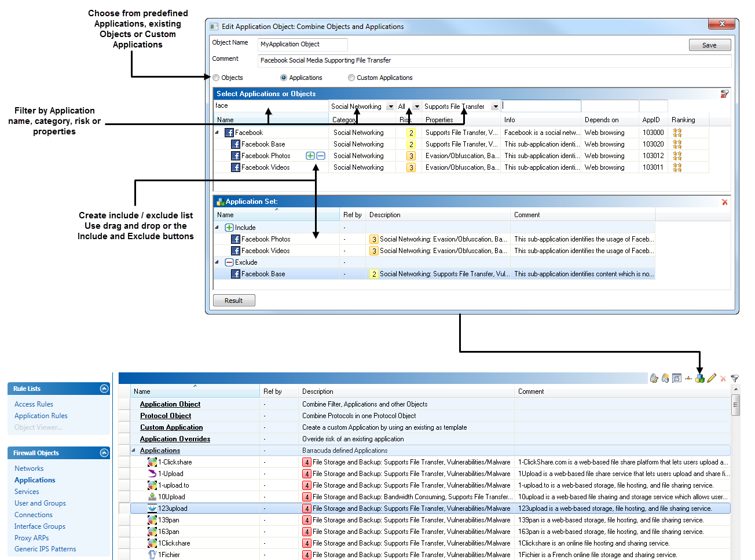Open the Protocol Object link
Image resolution: width=755 pixels, height=560 pixels.
166,416
